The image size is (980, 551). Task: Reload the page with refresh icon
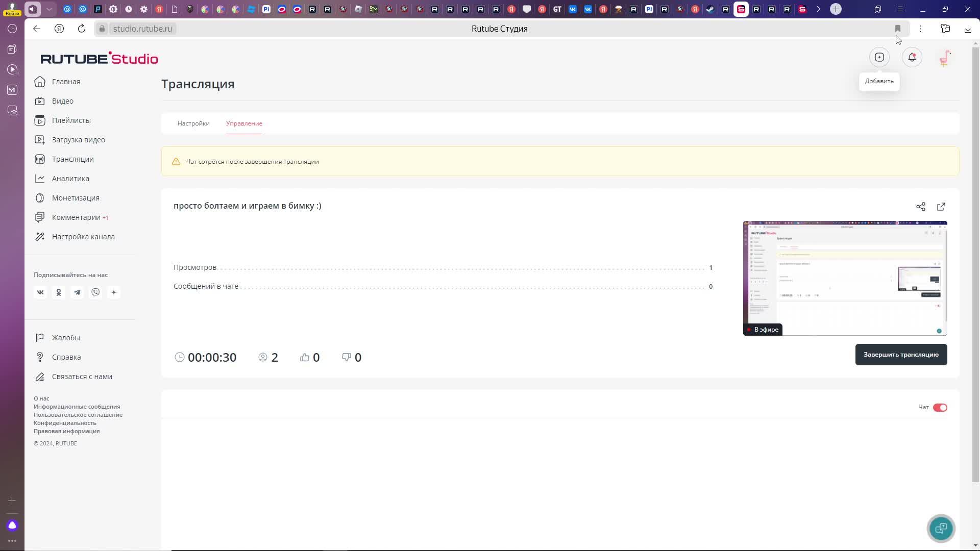(x=82, y=29)
